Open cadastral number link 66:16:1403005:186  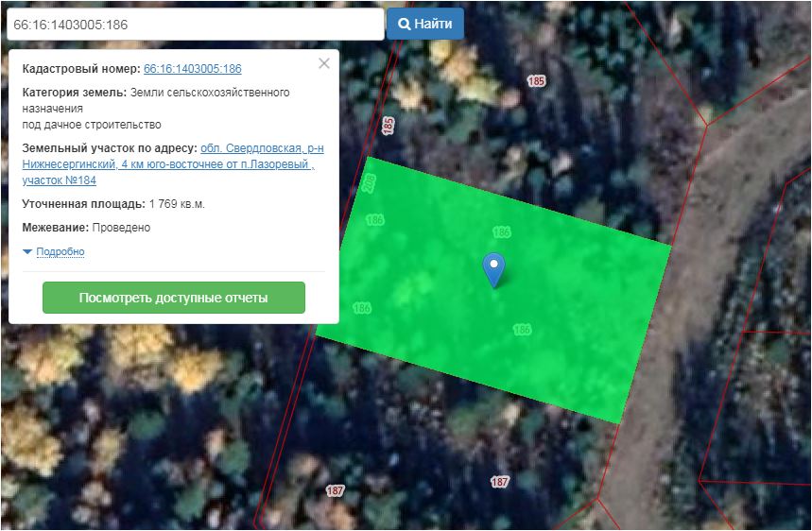(x=193, y=69)
